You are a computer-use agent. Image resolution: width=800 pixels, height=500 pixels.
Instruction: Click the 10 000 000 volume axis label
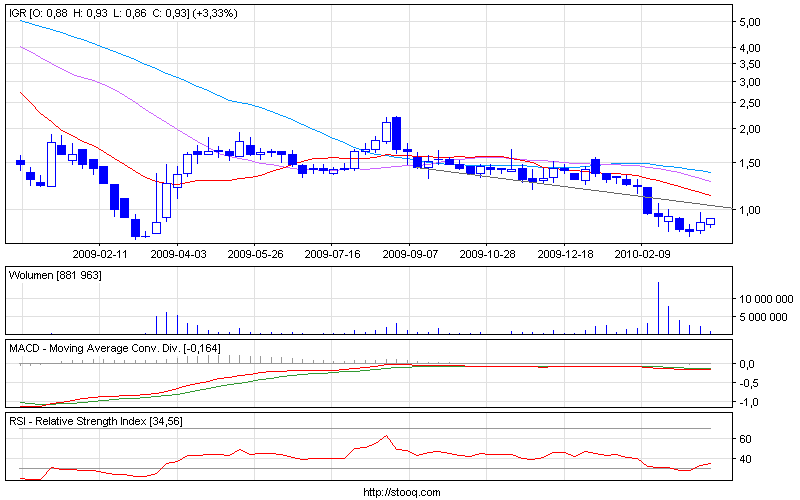coord(766,299)
